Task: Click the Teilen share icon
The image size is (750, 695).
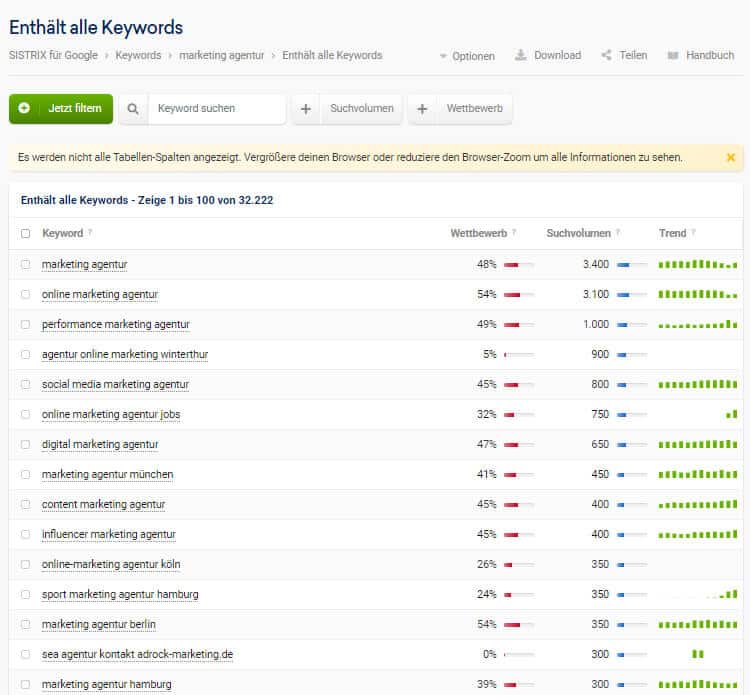Action: point(606,55)
